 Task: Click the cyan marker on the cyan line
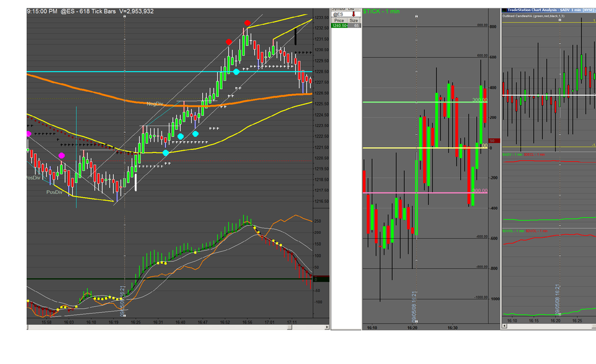pyautogui.click(x=236, y=71)
